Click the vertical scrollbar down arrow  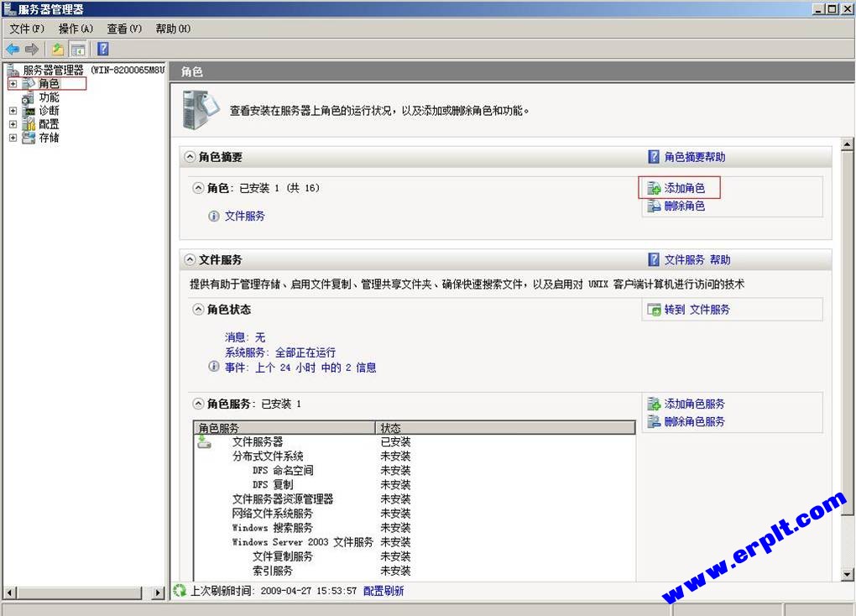pyautogui.click(x=847, y=574)
